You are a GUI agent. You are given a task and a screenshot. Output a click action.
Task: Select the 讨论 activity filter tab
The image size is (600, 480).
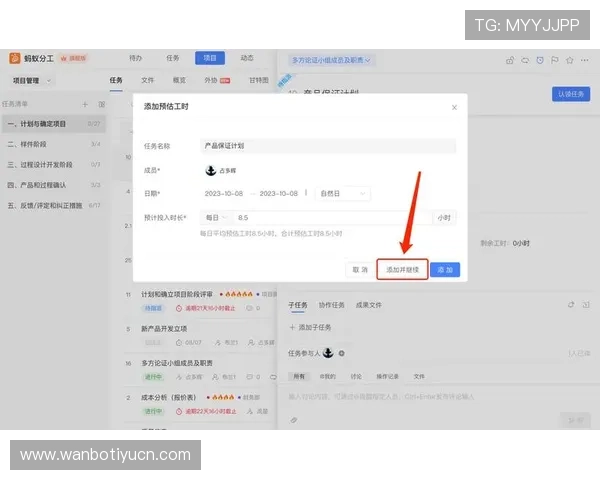(356, 376)
